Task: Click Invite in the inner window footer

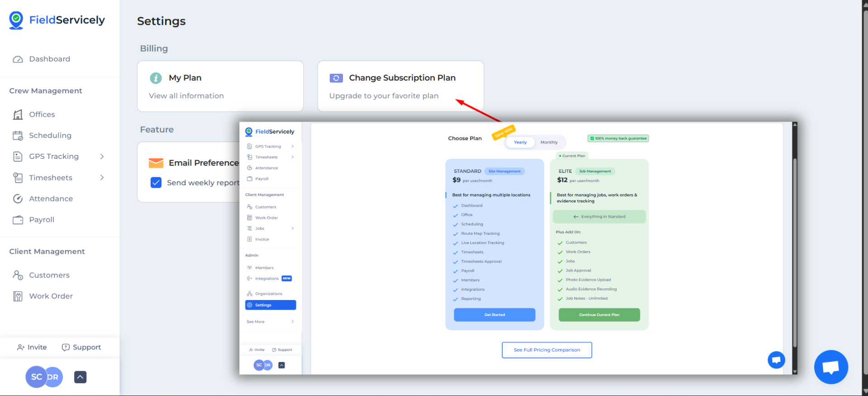Action: click(256, 350)
